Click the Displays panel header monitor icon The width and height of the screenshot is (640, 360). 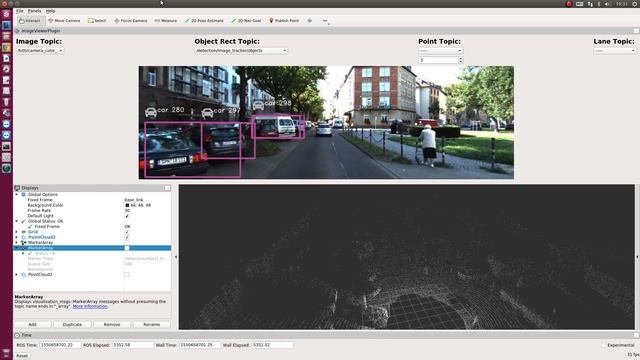17,188
